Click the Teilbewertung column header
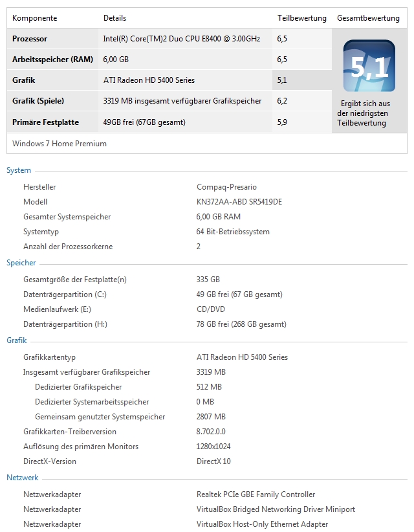 click(x=302, y=18)
